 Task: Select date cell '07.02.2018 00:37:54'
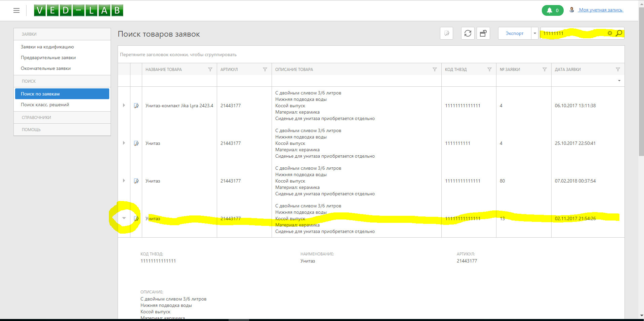(575, 181)
